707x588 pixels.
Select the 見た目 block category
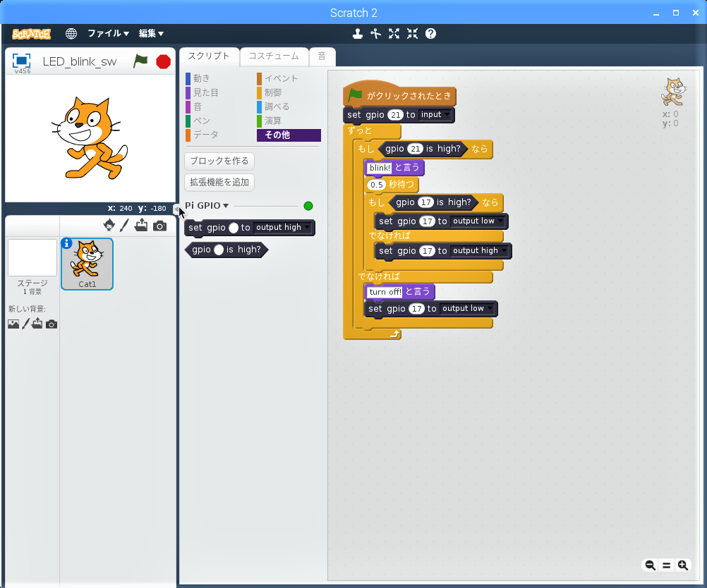203,92
